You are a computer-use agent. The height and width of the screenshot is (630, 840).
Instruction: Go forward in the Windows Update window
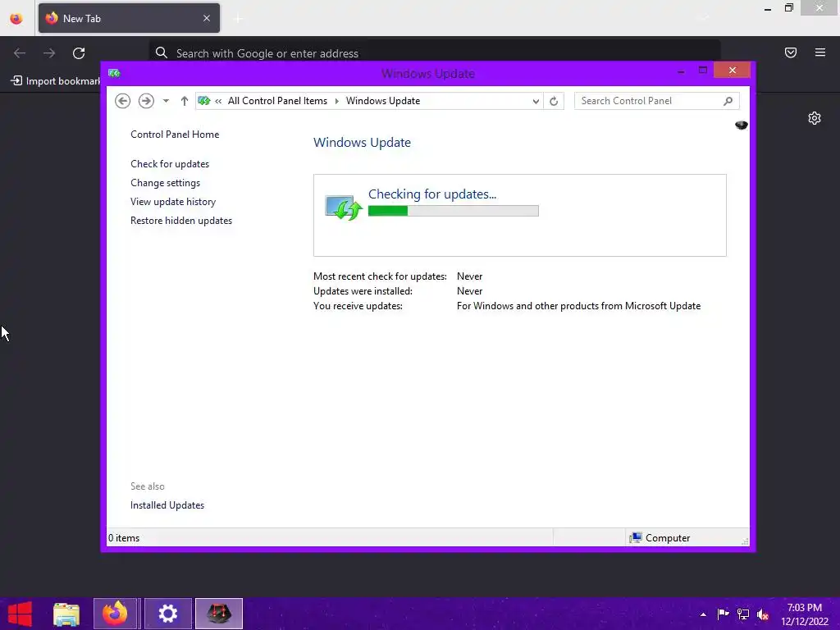(146, 101)
